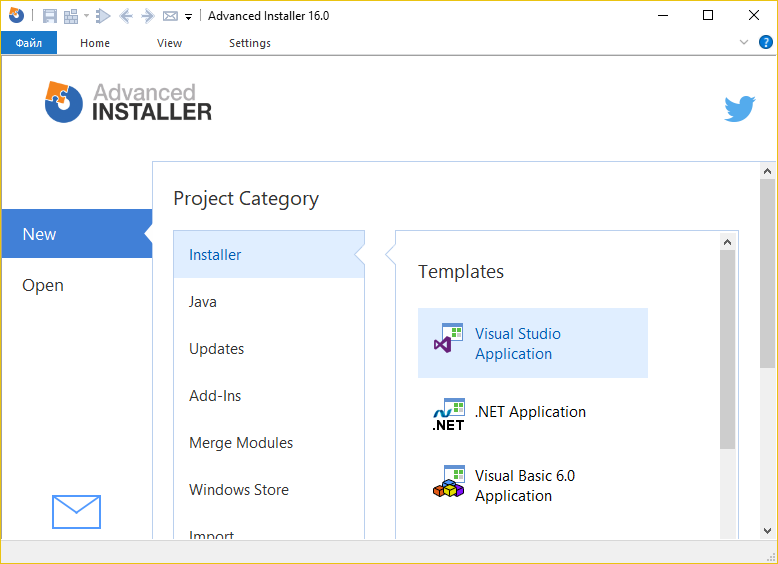Open the Twitter bird icon
This screenshot has height=564, width=778.
739,109
